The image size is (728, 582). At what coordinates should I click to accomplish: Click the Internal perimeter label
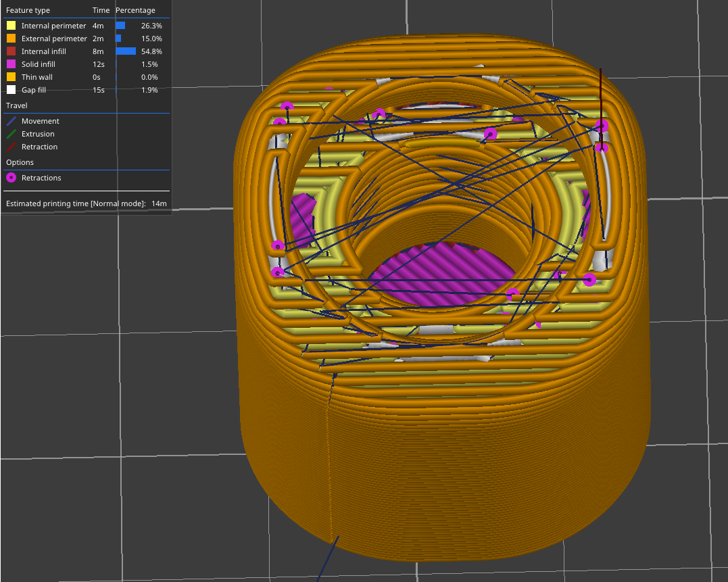click(x=53, y=26)
